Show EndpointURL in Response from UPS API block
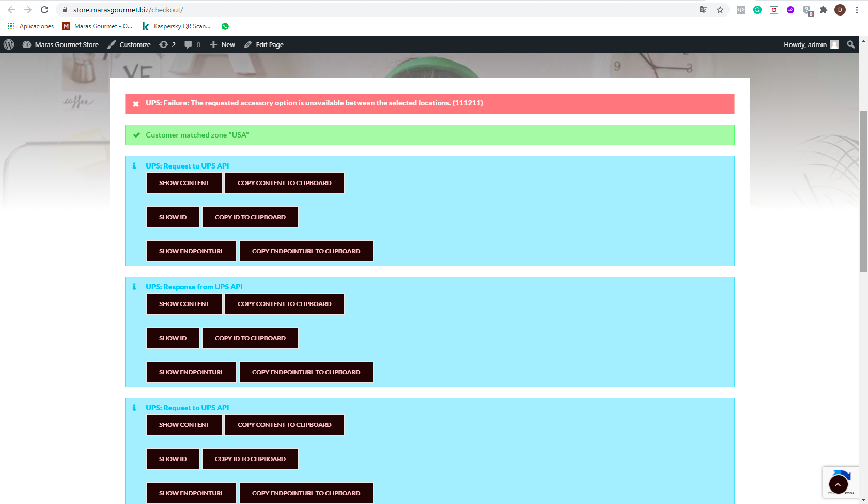Image resolution: width=868 pixels, height=504 pixels. [192, 372]
